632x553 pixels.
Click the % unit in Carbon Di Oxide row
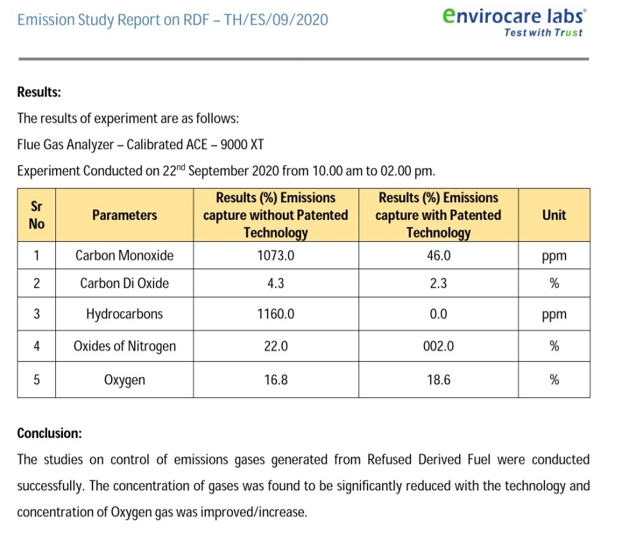[x=554, y=283]
